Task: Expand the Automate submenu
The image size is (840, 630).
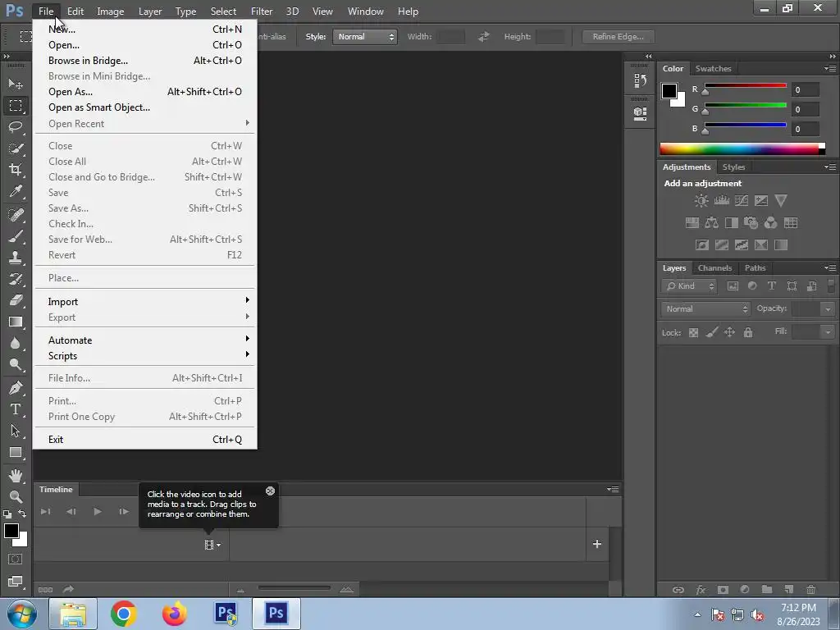Action: (144, 340)
